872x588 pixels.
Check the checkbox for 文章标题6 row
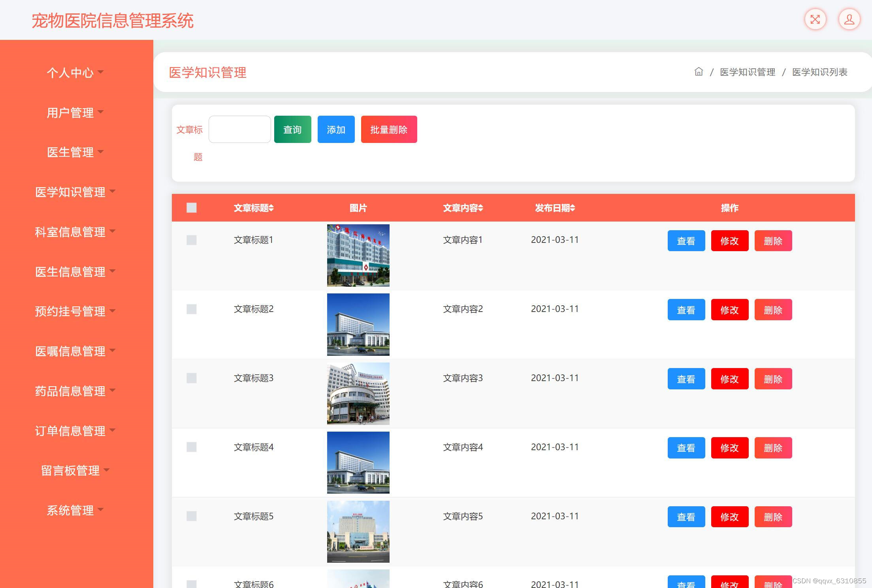click(x=192, y=584)
